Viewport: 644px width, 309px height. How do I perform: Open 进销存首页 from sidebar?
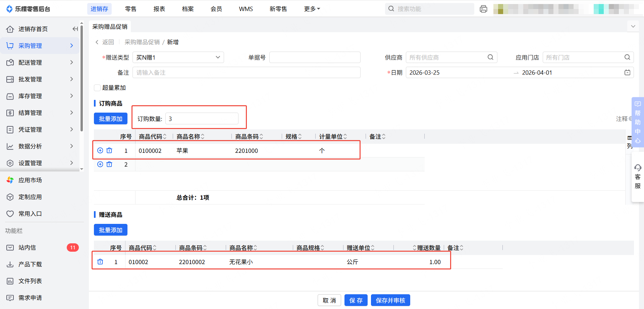click(x=33, y=29)
